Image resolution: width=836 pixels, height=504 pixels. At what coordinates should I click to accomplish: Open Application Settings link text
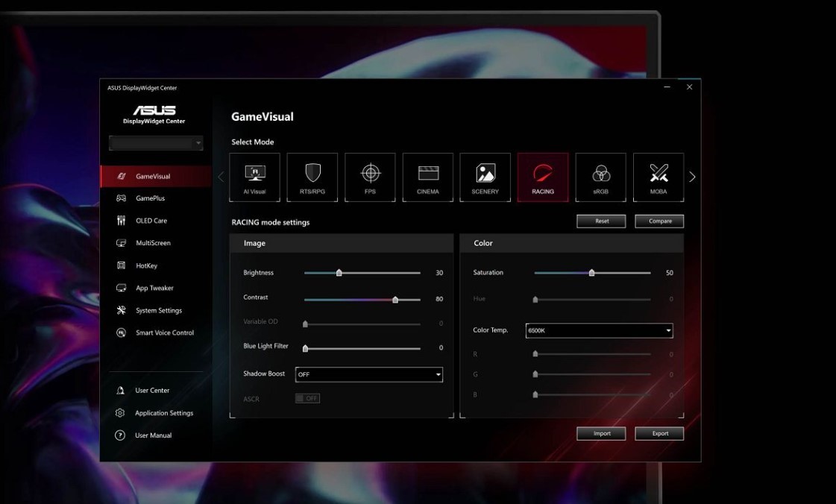pos(164,413)
